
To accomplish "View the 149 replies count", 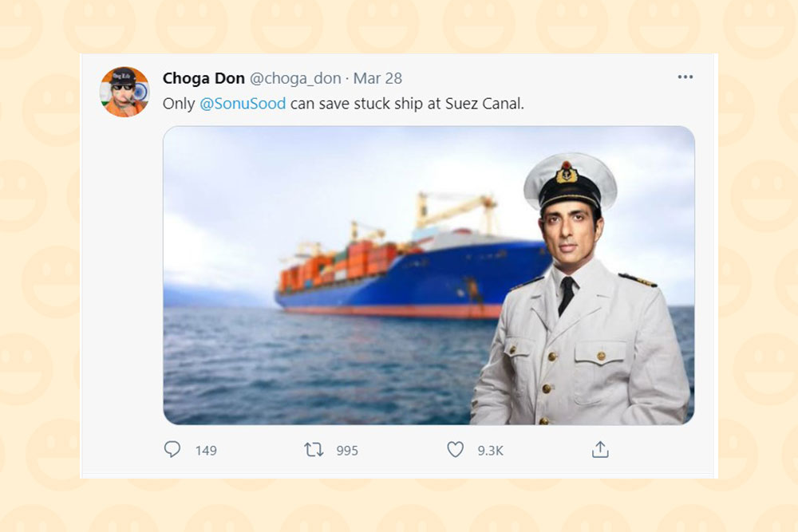I will (x=206, y=451).
